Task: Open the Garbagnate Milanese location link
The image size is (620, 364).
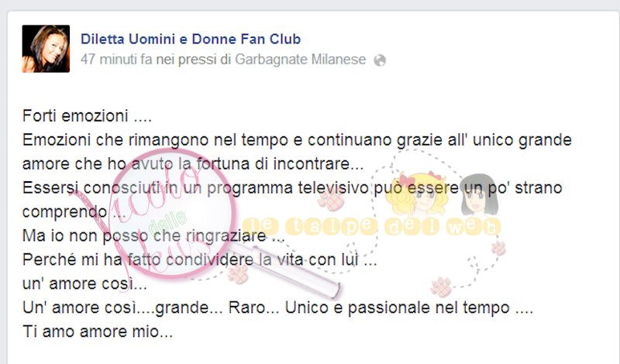Action: pos(301,60)
